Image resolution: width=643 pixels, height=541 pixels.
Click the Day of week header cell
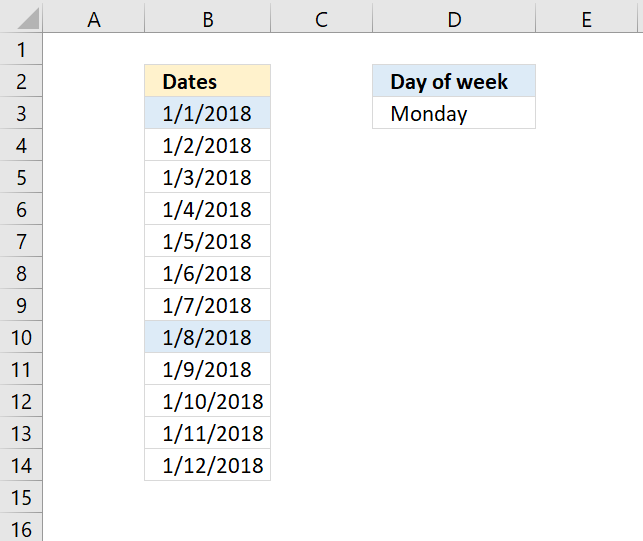pos(454,81)
